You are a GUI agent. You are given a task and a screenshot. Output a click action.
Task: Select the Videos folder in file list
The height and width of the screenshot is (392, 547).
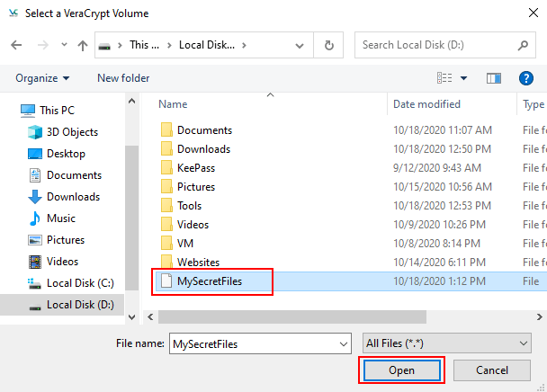click(185, 224)
